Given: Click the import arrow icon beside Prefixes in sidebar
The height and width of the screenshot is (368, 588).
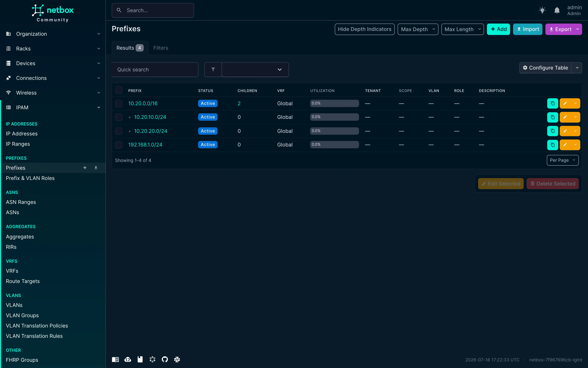Looking at the screenshot, I should coord(96,168).
